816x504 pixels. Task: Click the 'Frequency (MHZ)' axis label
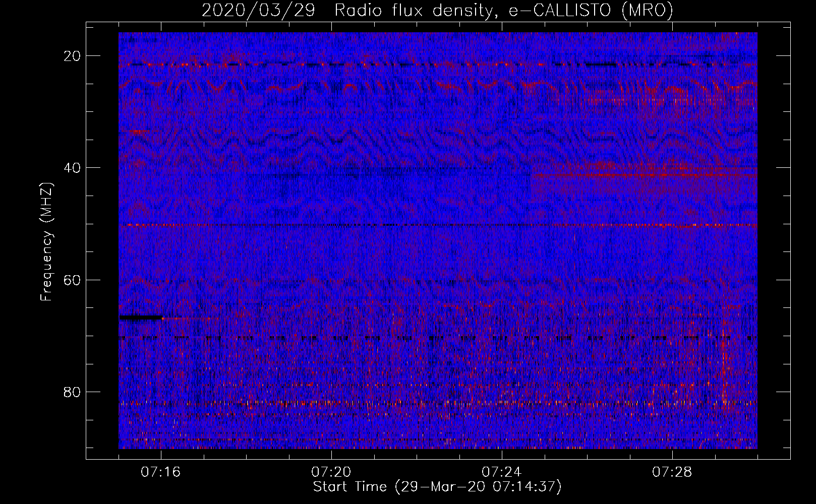[46, 242]
